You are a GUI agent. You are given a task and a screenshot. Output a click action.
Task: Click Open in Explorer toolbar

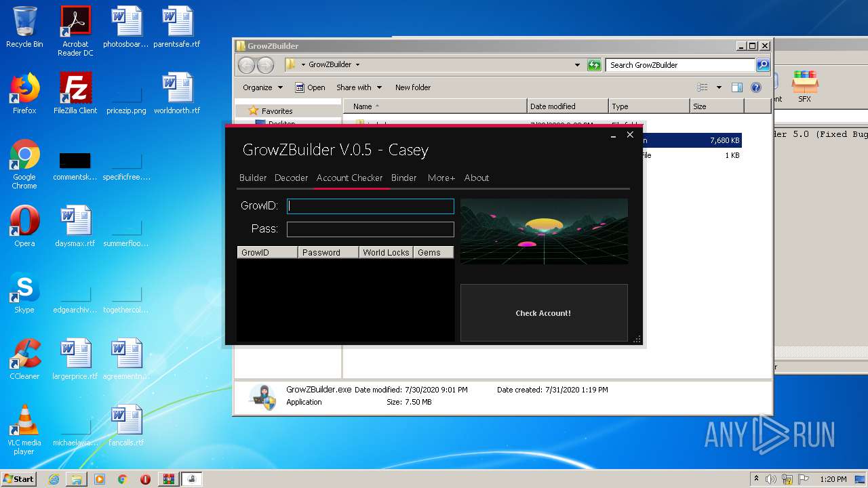coord(310,87)
